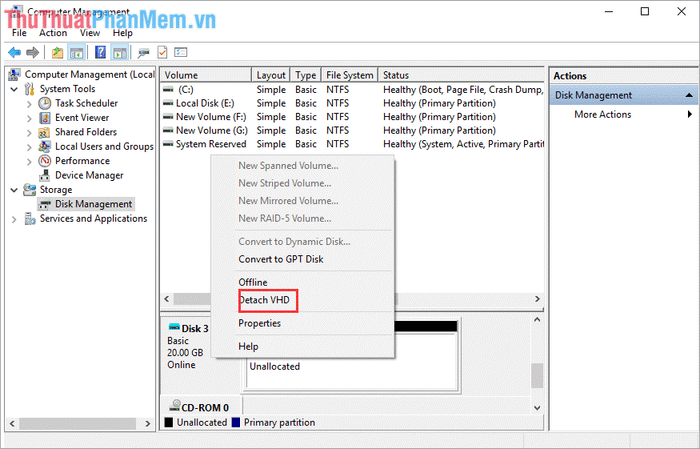Sort by the File System column header
This screenshot has height=449, width=700.
pyautogui.click(x=350, y=75)
